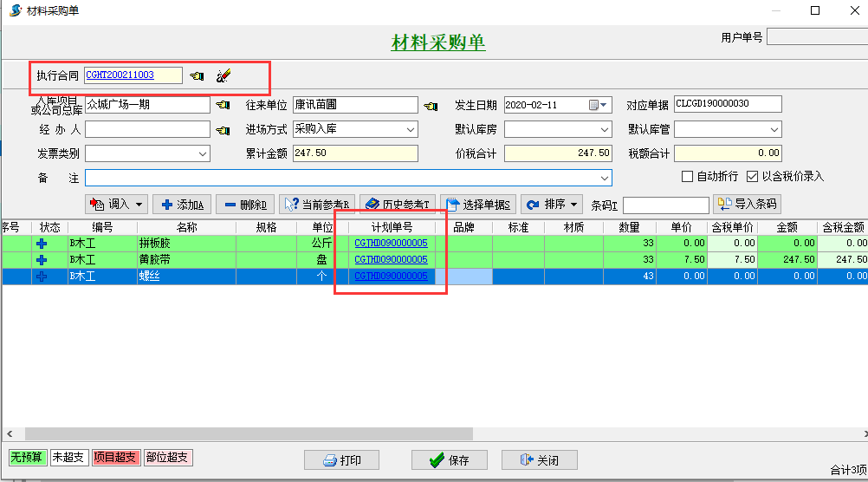Click the blue plus icon in 黄胶带 row

pyautogui.click(x=41, y=260)
